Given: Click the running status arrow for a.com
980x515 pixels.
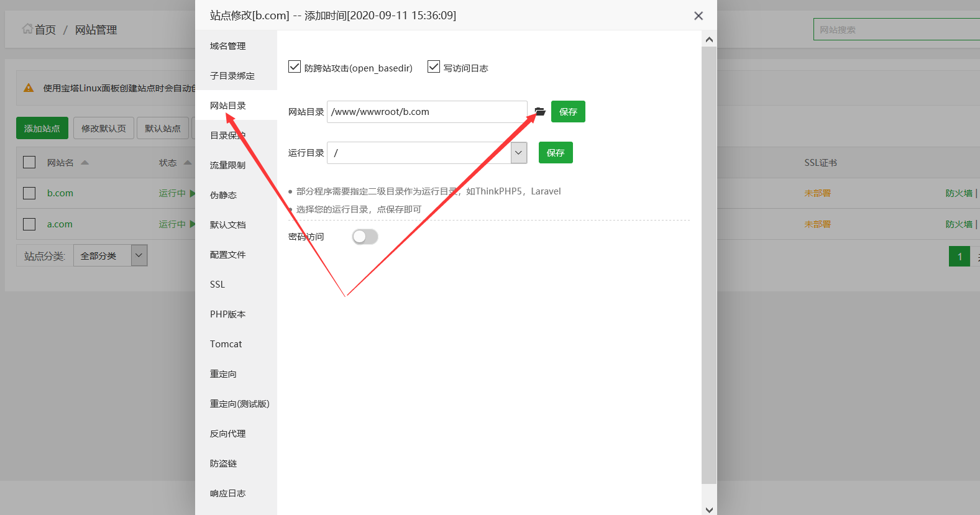Looking at the screenshot, I should tap(193, 224).
